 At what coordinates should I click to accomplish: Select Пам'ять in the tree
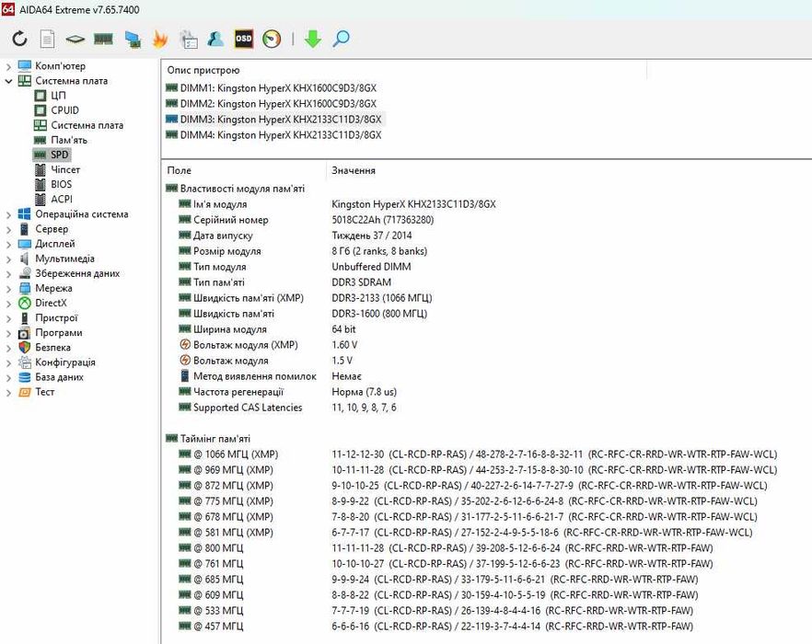click(69, 140)
